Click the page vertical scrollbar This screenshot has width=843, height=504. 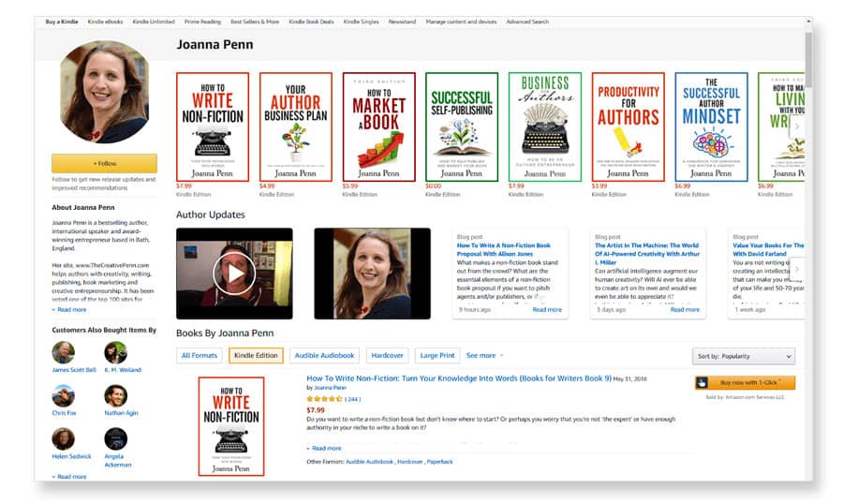tap(808, 59)
